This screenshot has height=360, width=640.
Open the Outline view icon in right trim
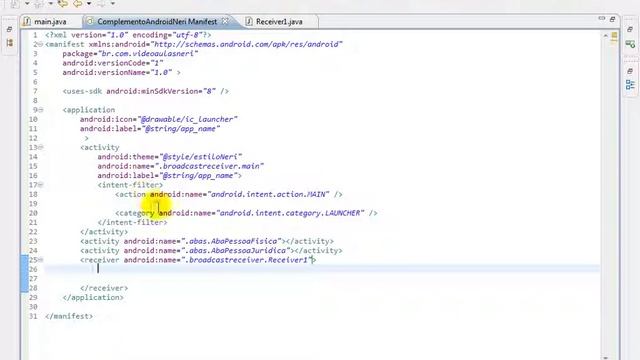[x=630, y=85]
